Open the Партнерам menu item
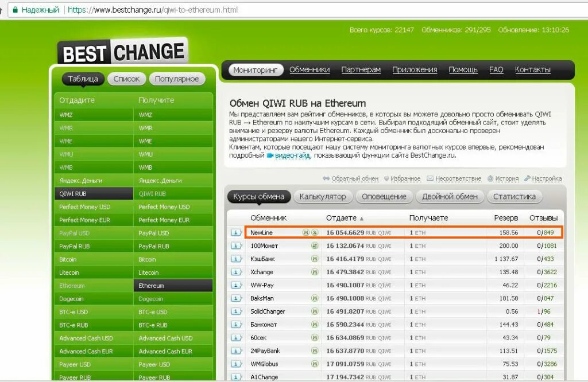Viewport: 588px width, 382px height. pyautogui.click(x=361, y=69)
